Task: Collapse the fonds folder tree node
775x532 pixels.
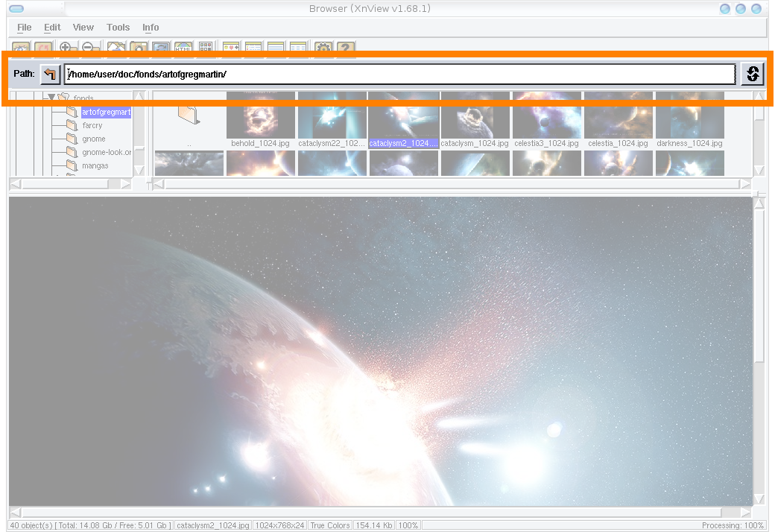Action: click(51, 98)
